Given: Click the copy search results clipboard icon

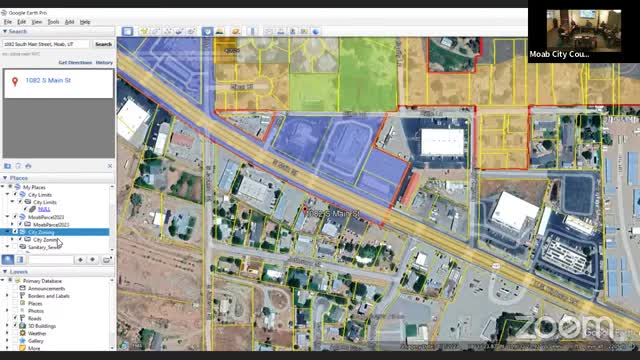Looking at the screenshot, I should click(x=18, y=166).
